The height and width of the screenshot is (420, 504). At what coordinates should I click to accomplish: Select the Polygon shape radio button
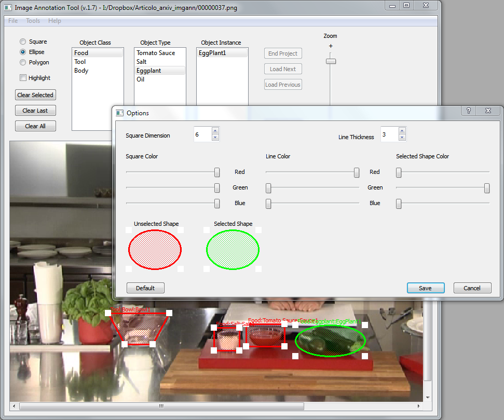(x=23, y=62)
